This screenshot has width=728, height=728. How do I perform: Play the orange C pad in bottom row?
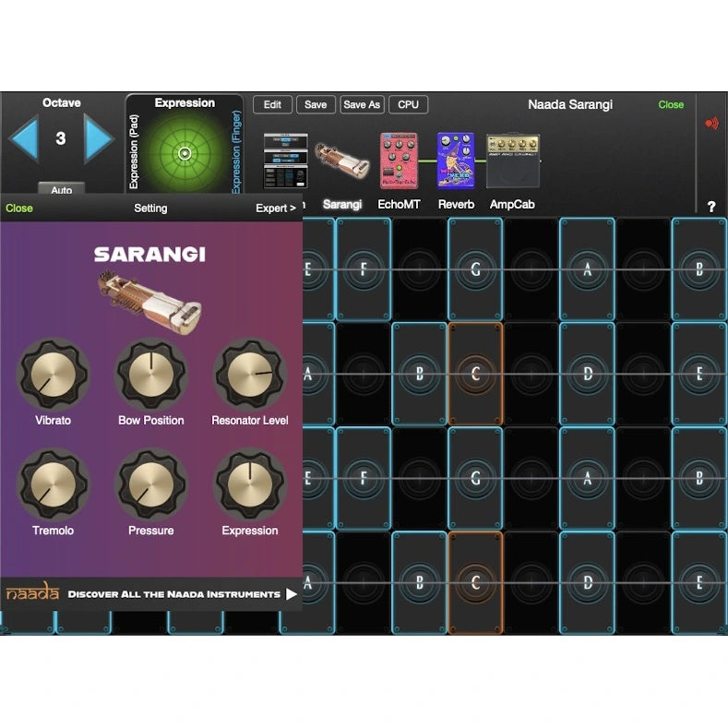(x=475, y=583)
